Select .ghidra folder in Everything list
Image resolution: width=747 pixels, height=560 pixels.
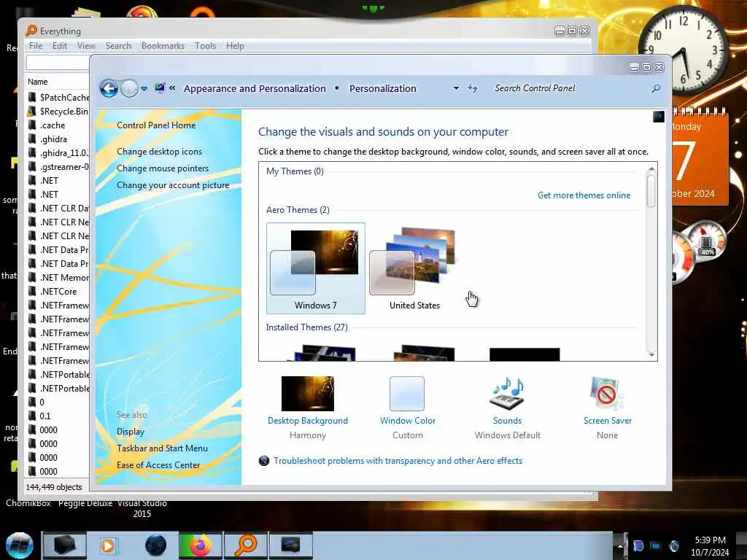click(x=58, y=139)
